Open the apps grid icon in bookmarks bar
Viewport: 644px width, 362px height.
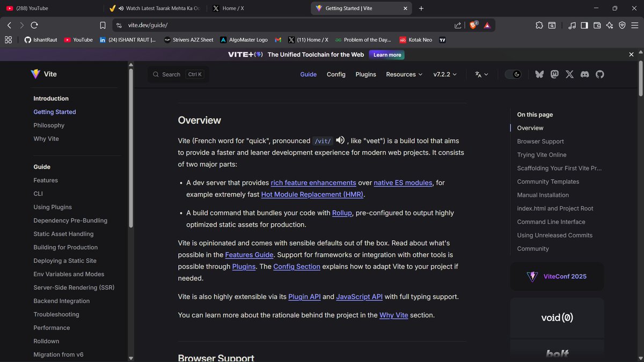point(8,40)
